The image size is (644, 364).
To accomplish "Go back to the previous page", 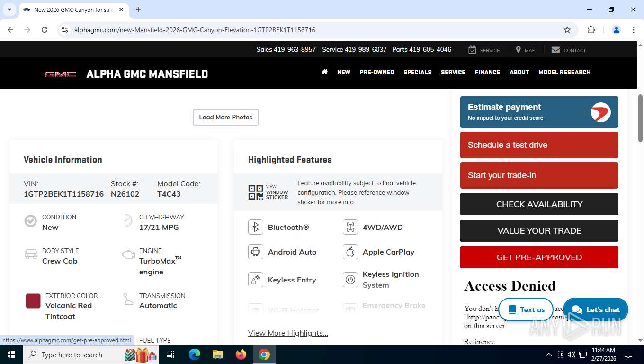I will (10, 30).
